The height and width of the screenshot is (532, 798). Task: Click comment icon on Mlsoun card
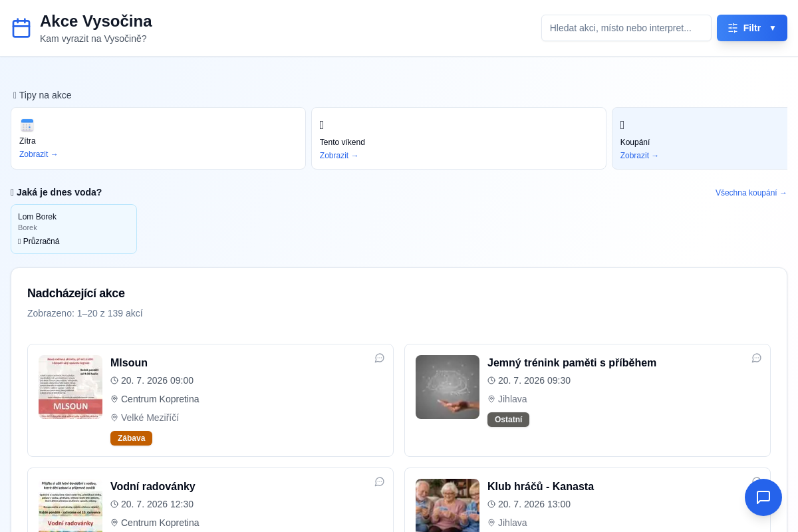(380, 358)
